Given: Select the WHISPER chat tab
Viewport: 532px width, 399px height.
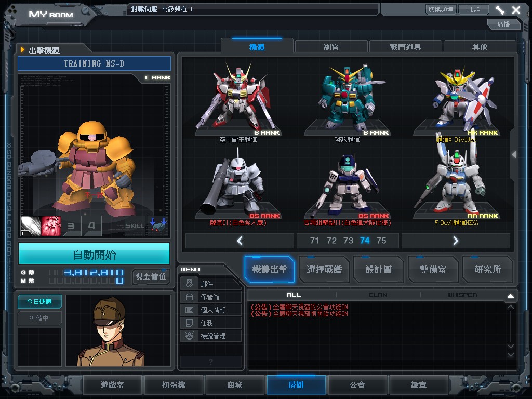Looking at the screenshot, I should coord(462,295).
